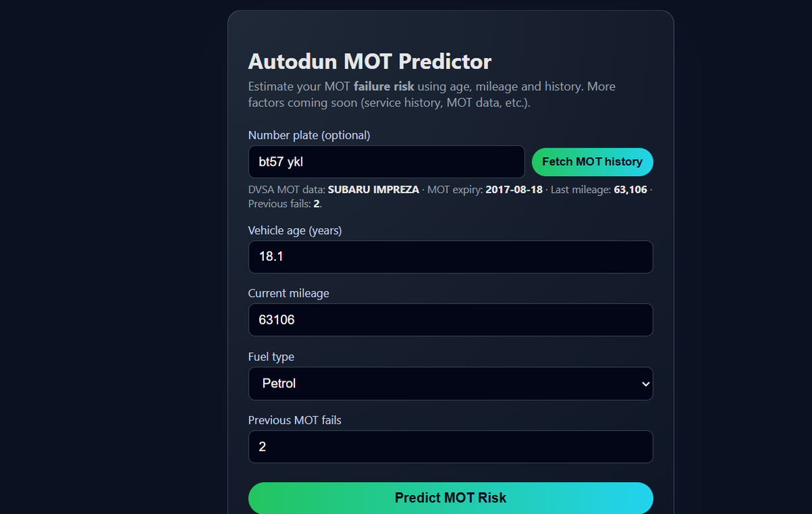The image size is (812, 514).
Task: Click the Number plate (optional) label
Action: [x=309, y=135]
